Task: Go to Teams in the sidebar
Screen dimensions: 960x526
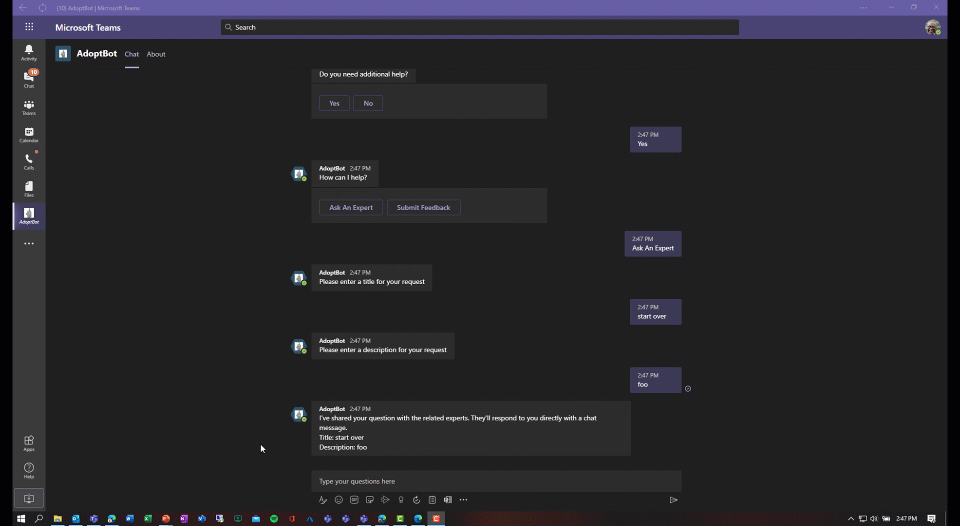Action: pyautogui.click(x=29, y=107)
